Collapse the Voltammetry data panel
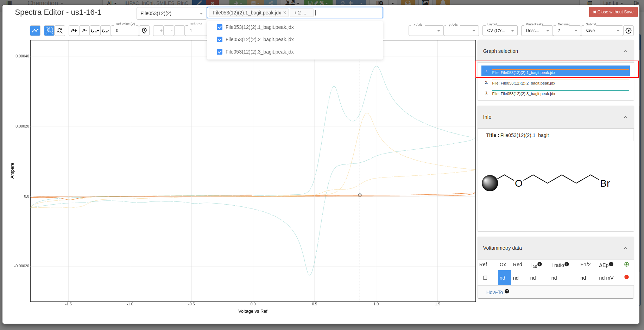 [x=625, y=248]
